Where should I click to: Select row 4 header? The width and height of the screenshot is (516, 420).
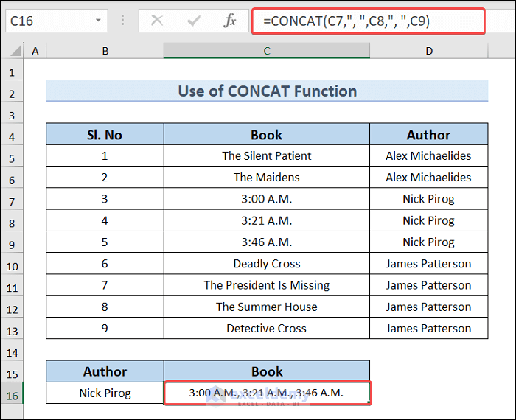pos(12,135)
